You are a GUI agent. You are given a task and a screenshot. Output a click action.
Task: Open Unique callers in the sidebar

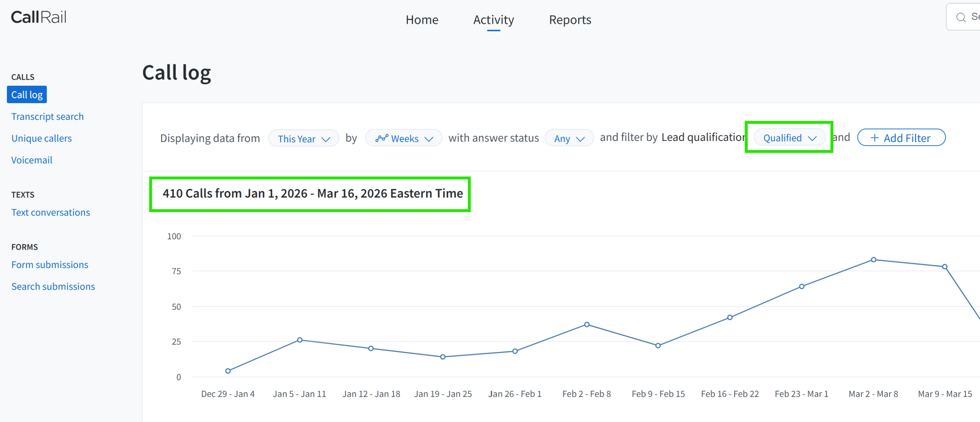pyautogui.click(x=41, y=138)
